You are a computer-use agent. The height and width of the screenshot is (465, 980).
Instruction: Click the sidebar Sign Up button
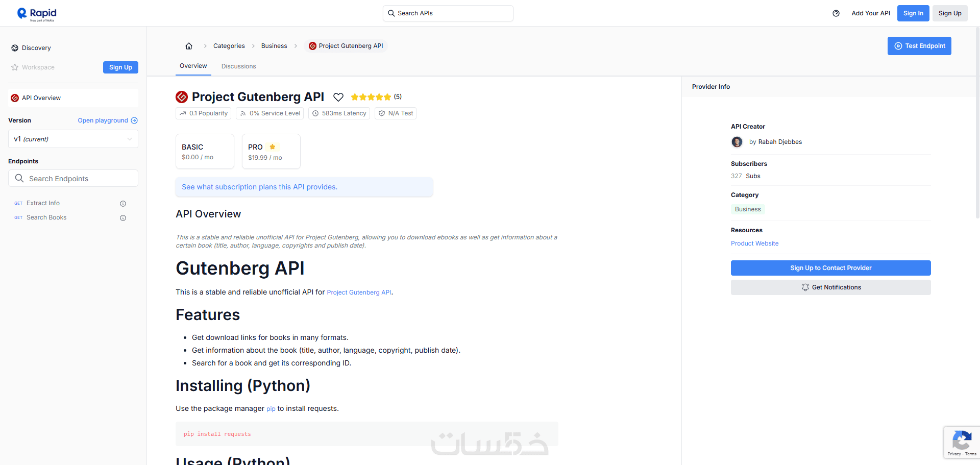tap(120, 67)
